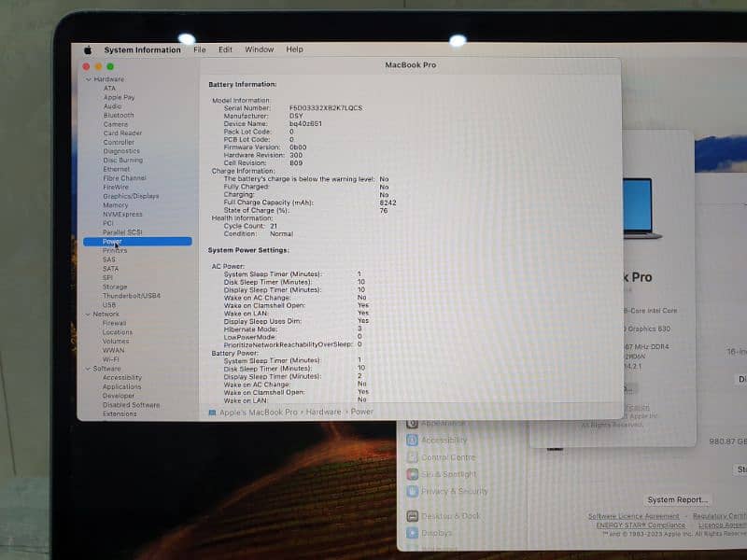Viewport: 747px width, 560px height.
Task: Click the Condition value Normal
Action: coord(282,234)
